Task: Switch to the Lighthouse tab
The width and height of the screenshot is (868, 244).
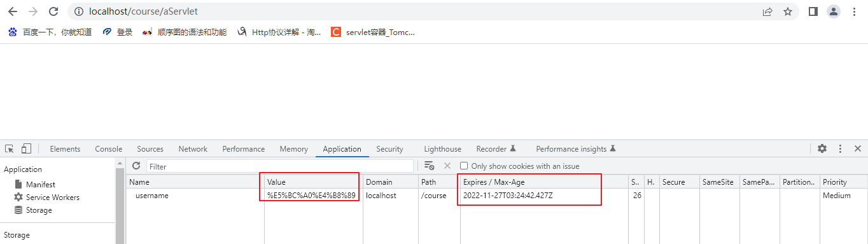Action: click(x=442, y=149)
